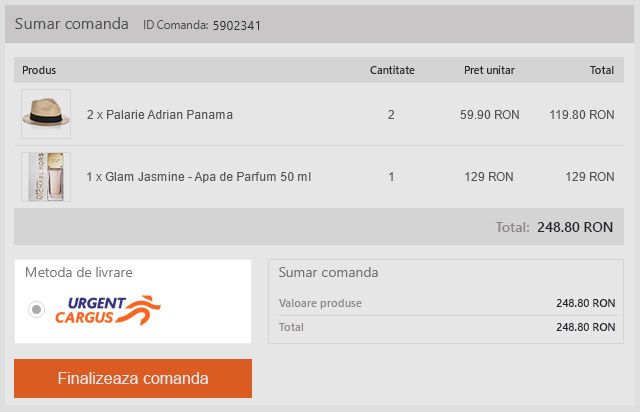Click the Metoda de livrare label
Image resolution: width=640 pixels, height=412 pixels.
(79, 272)
